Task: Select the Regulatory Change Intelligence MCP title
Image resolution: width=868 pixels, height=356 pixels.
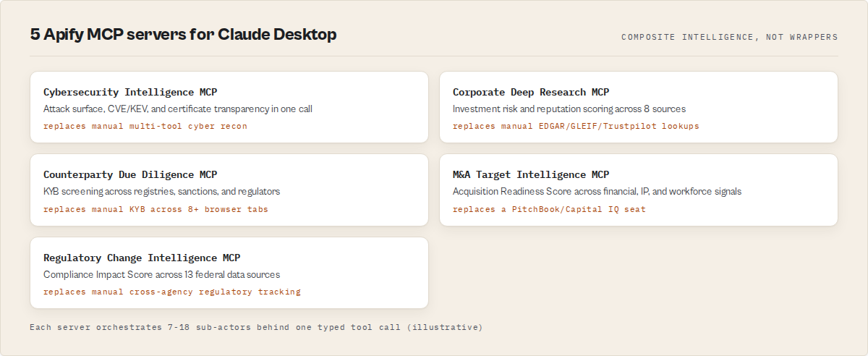Action: (x=142, y=258)
